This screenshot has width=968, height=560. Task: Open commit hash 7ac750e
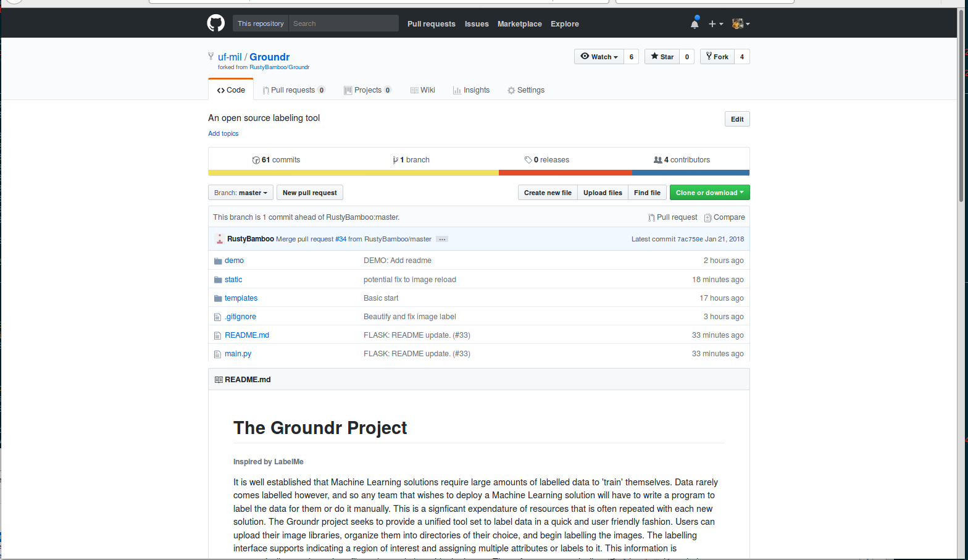tap(690, 239)
